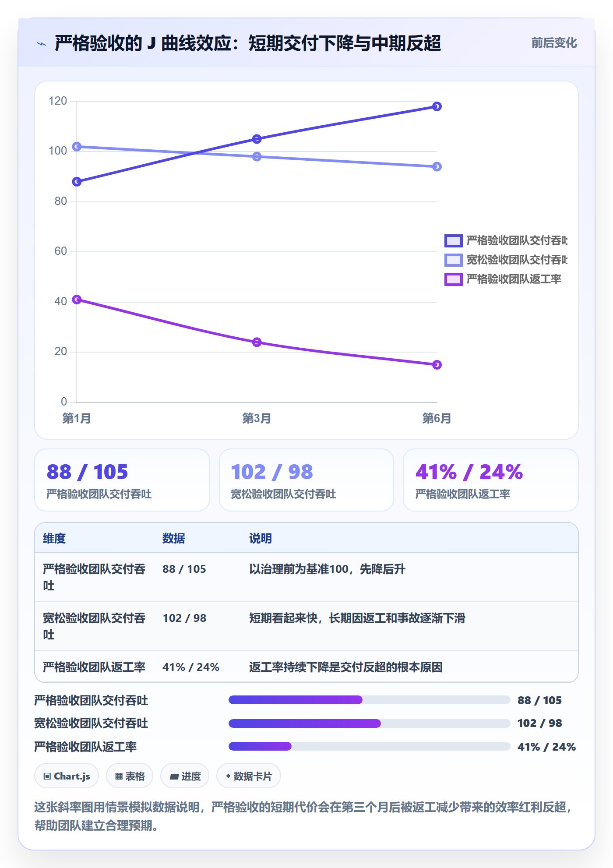The image size is (613, 868).
Task: Select the 第1月 point at 41 on the purple line
Action: [x=77, y=299]
